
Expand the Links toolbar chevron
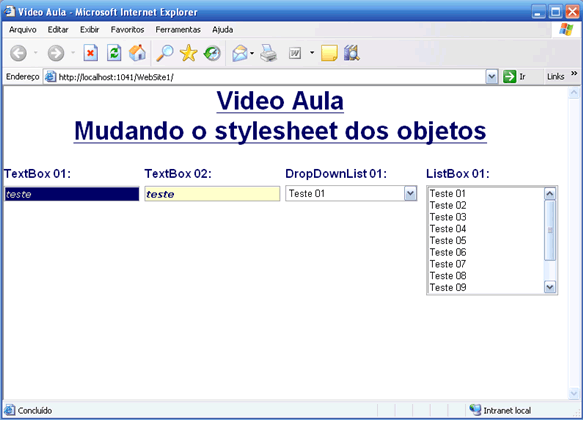click(x=574, y=73)
